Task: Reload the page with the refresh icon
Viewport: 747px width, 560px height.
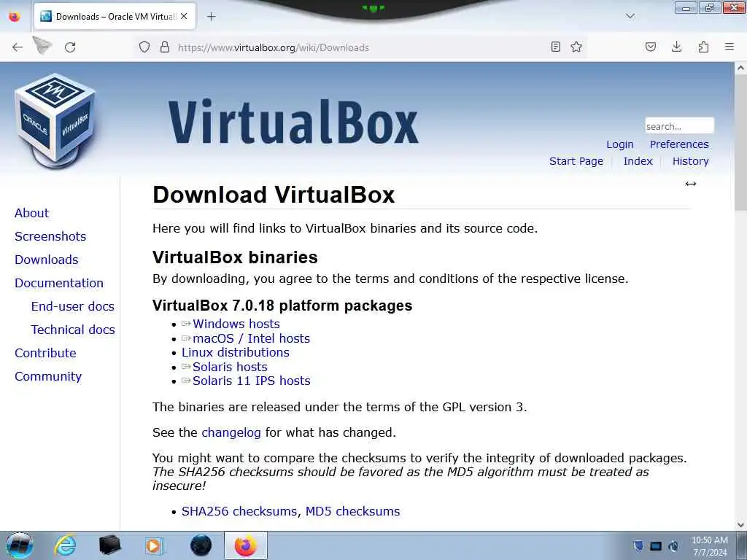Action: (x=70, y=47)
